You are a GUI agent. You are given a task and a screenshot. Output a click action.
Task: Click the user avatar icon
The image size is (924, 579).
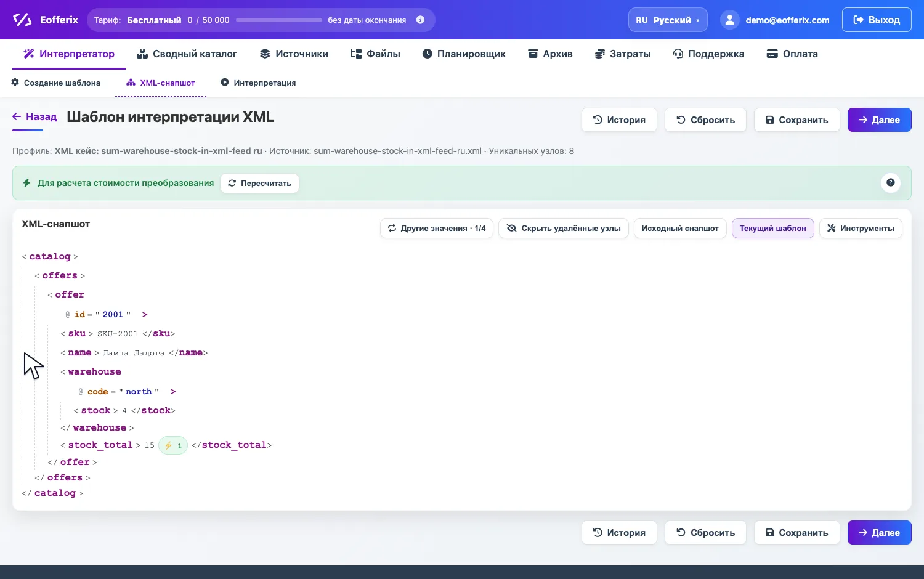(729, 20)
